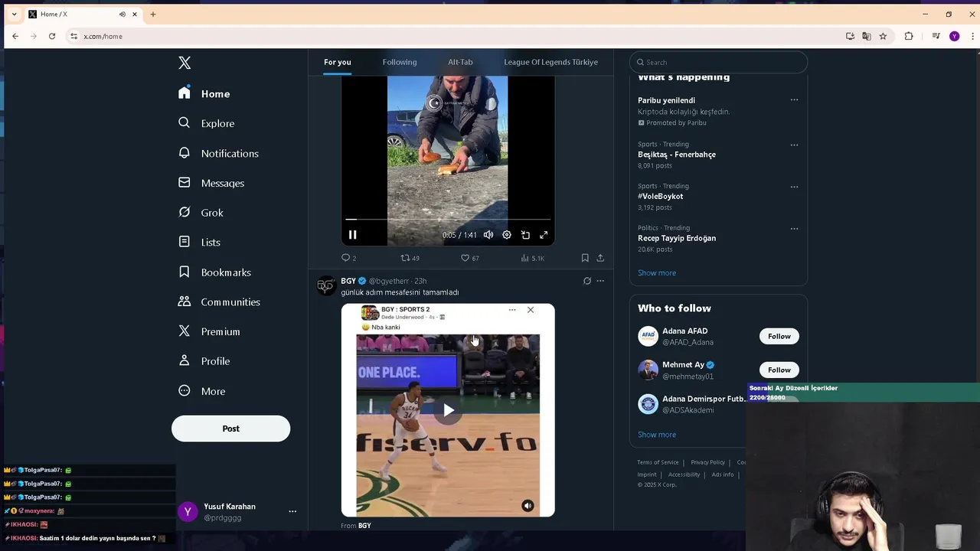Share the top video post
This screenshot has width=980, height=551.
[x=600, y=258]
